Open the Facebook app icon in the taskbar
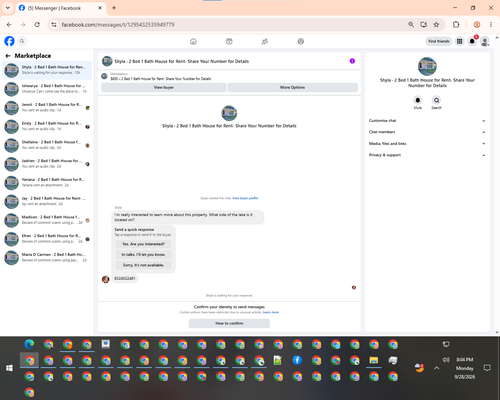The width and height of the screenshot is (500, 400). point(297,360)
